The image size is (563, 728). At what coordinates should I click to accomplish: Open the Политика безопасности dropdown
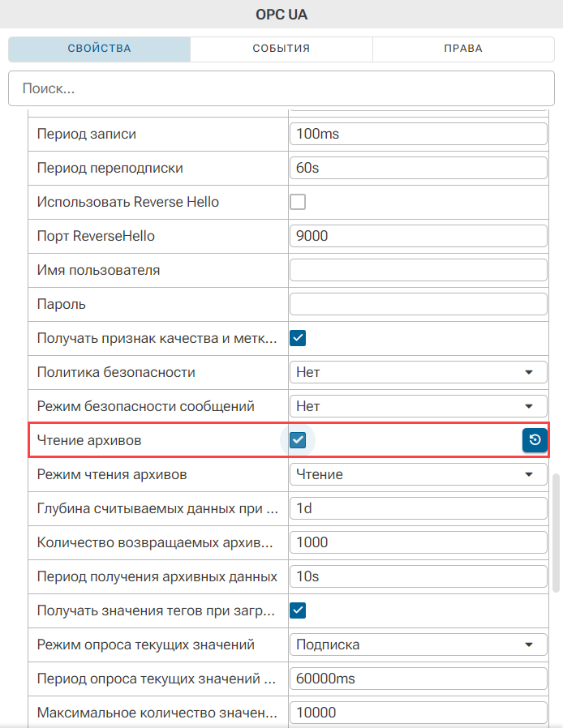pyautogui.click(x=418, y=372)
